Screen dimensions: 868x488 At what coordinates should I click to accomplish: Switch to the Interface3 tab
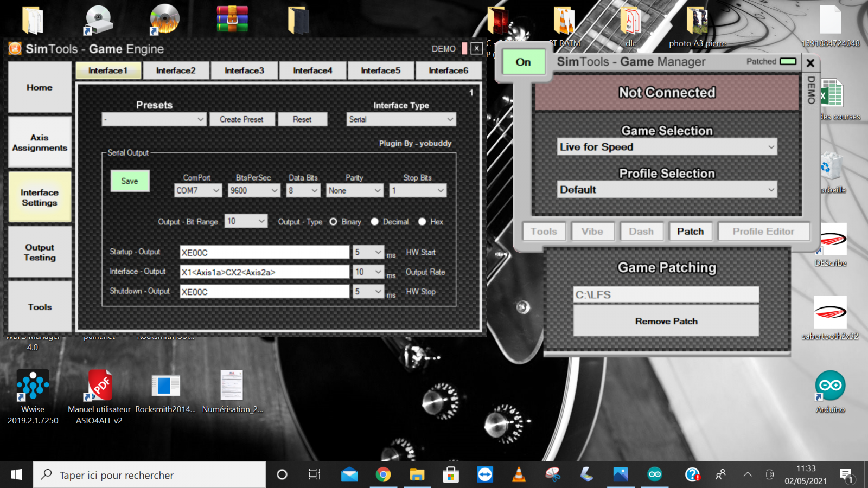244,70
